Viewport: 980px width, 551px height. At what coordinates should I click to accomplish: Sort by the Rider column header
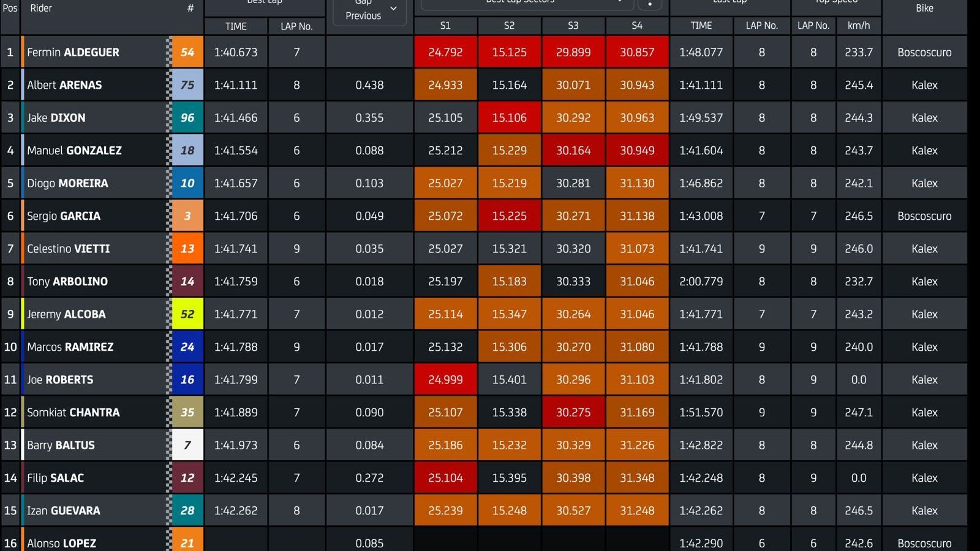41,9
